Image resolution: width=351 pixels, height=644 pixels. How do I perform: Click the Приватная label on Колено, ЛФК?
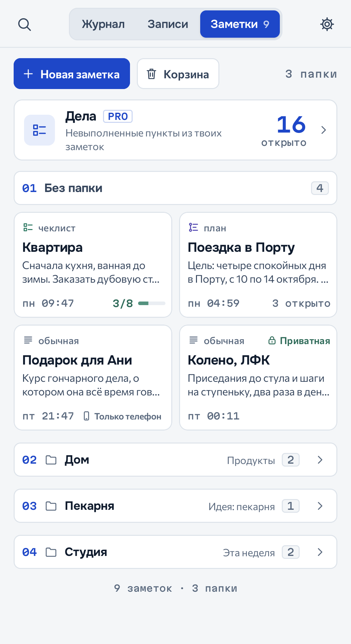305,341
